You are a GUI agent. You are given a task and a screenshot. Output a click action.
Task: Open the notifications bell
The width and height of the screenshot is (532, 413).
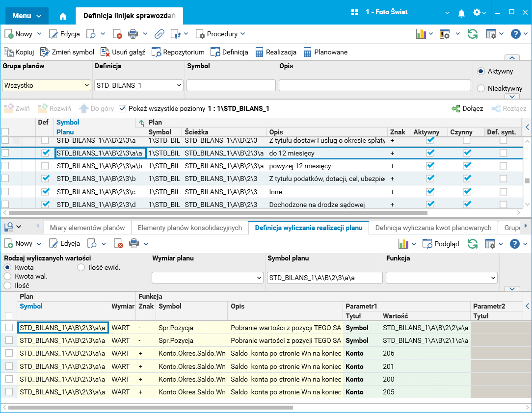coord(461,13)
